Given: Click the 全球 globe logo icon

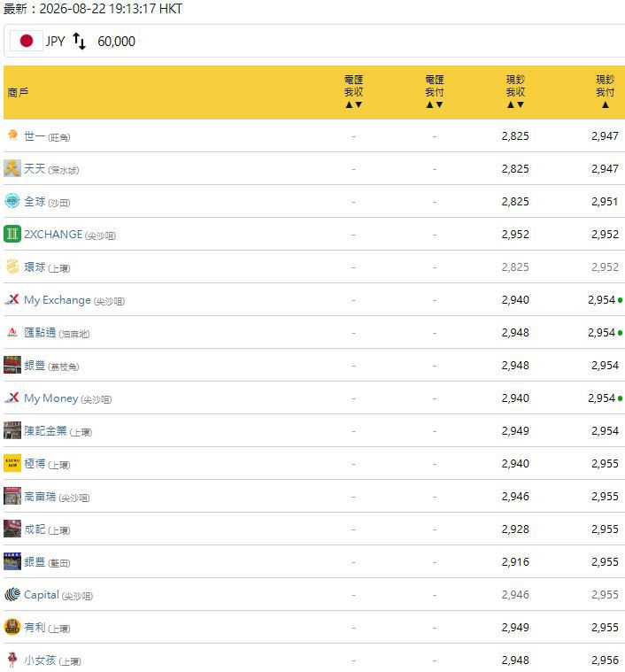Looking at the screenshot, I should tap(12, 201).
